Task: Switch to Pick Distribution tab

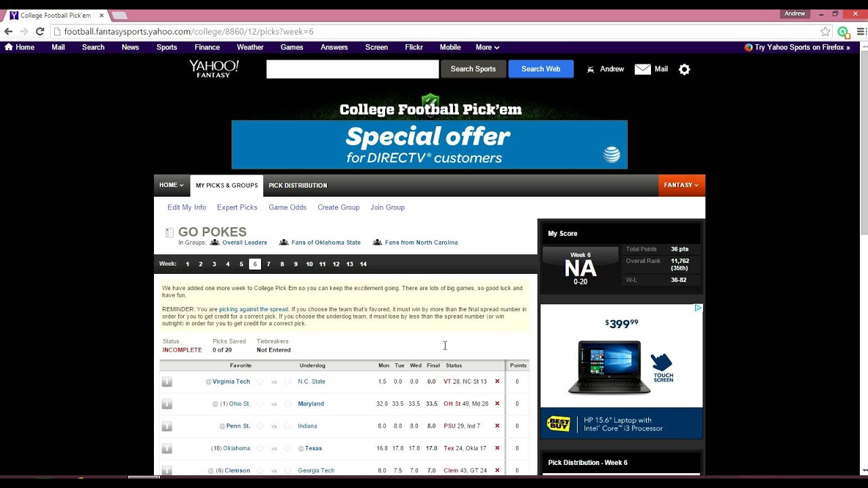Action: tap(298, 185)
